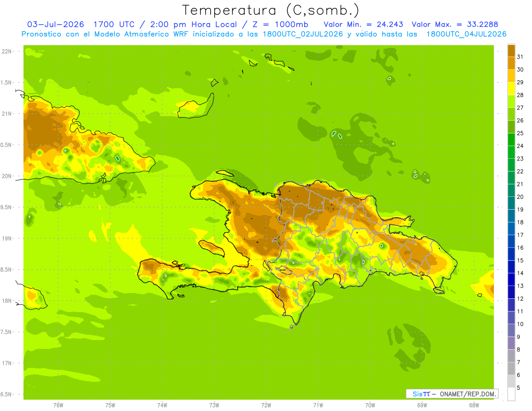Pick the teal legend swatch between 19 and 20

coord(511,203)
